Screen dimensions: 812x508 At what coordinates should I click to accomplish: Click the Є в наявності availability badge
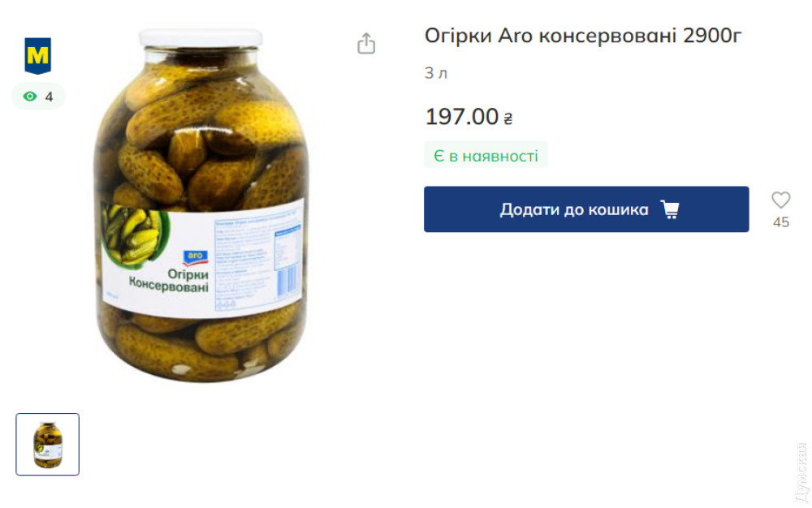coord(486,156)
